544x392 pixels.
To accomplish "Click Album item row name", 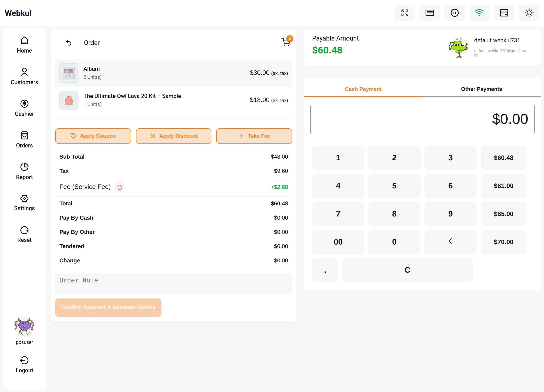I will point(91,69).
